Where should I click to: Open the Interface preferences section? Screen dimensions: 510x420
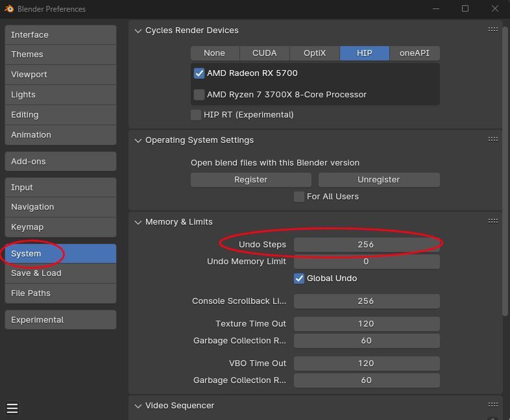60,35
